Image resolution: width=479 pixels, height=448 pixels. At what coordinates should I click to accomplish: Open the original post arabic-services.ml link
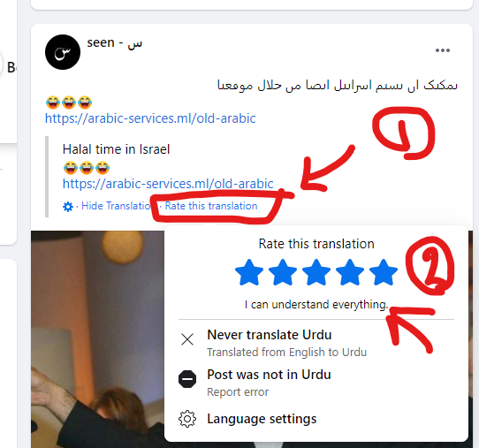[x=150, y=118]
